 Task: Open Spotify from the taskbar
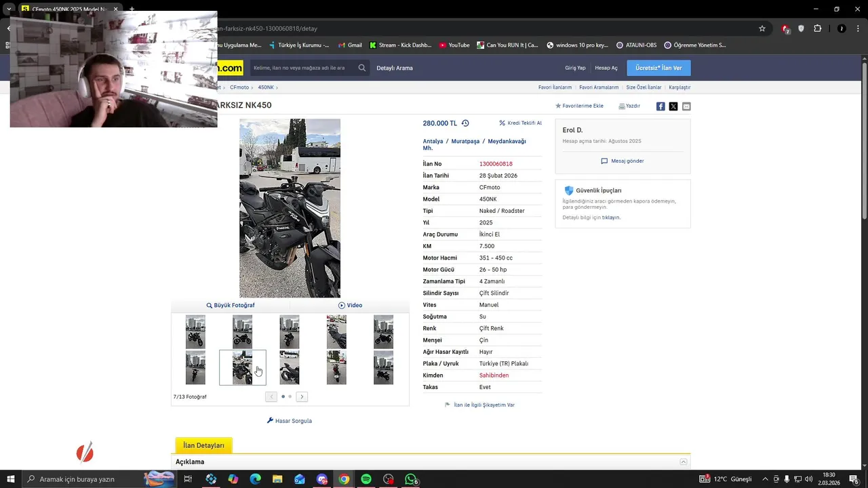click(366, 479)
